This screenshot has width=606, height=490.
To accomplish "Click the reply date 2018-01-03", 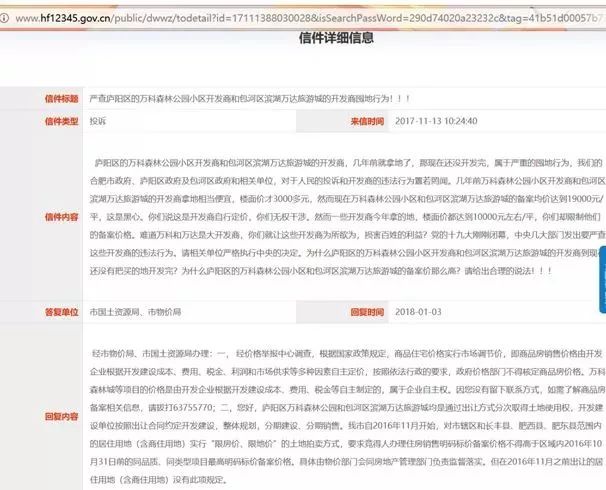I will (418, 312).
